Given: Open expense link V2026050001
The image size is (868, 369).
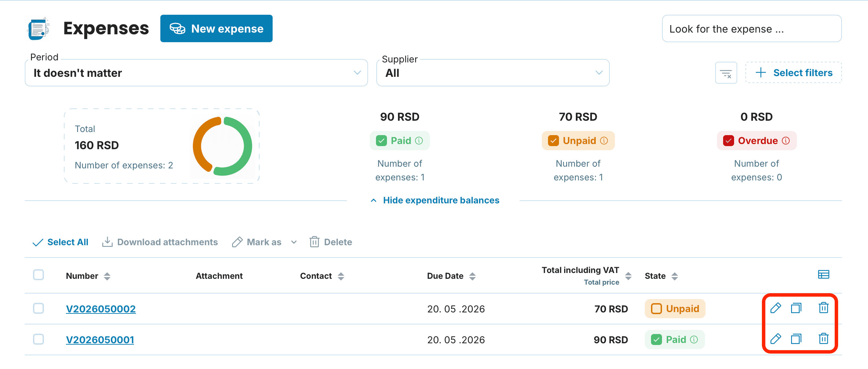Looking at the screenshot, I should 100,340.
